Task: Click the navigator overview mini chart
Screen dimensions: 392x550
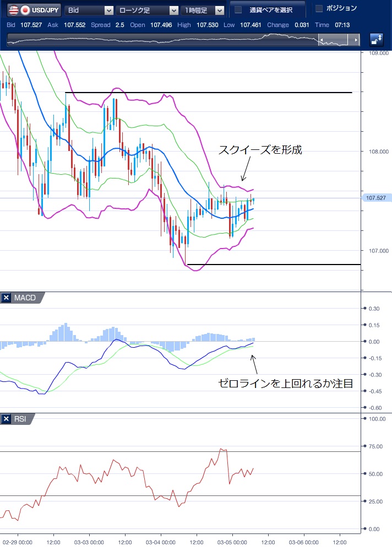Action: (x=165, y=40)
